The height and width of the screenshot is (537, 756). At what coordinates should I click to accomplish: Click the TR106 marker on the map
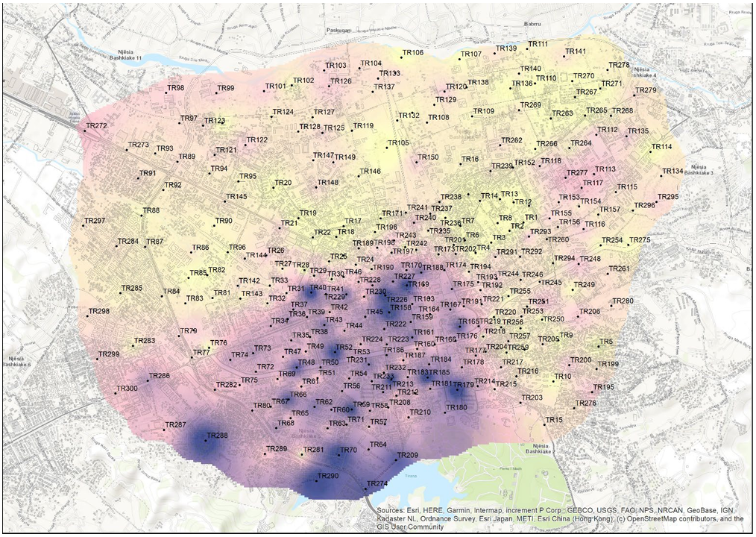click(x=401, y=57)
